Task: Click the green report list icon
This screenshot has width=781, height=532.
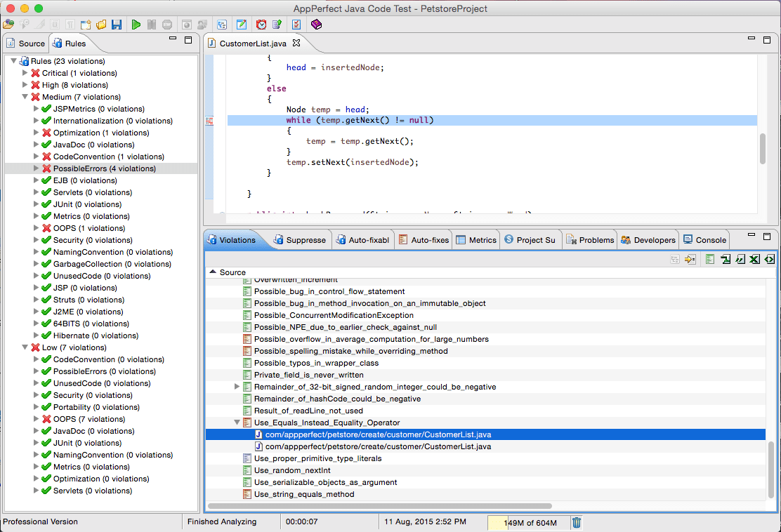Action: point(710,259)
